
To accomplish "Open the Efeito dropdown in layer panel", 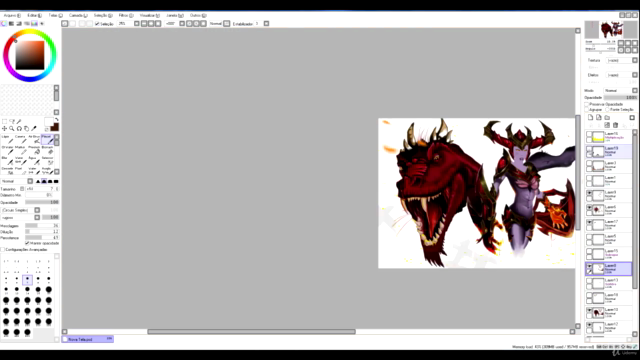I will (622, 75).
